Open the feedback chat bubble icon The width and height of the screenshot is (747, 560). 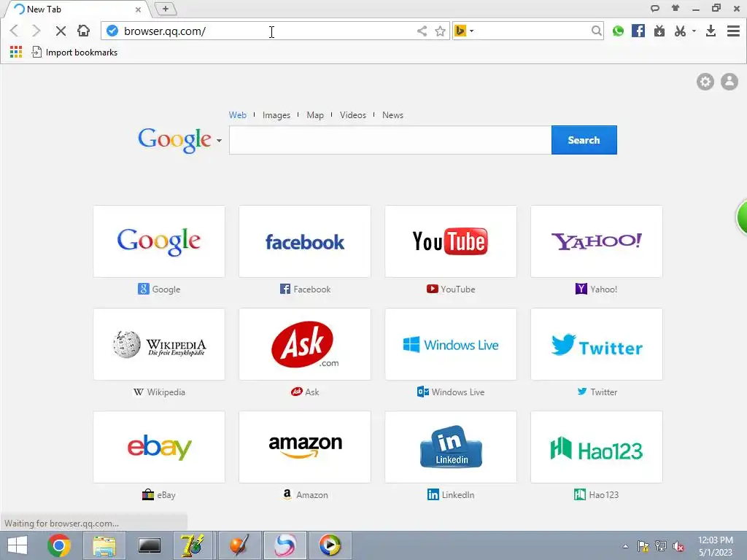point(655,8)
